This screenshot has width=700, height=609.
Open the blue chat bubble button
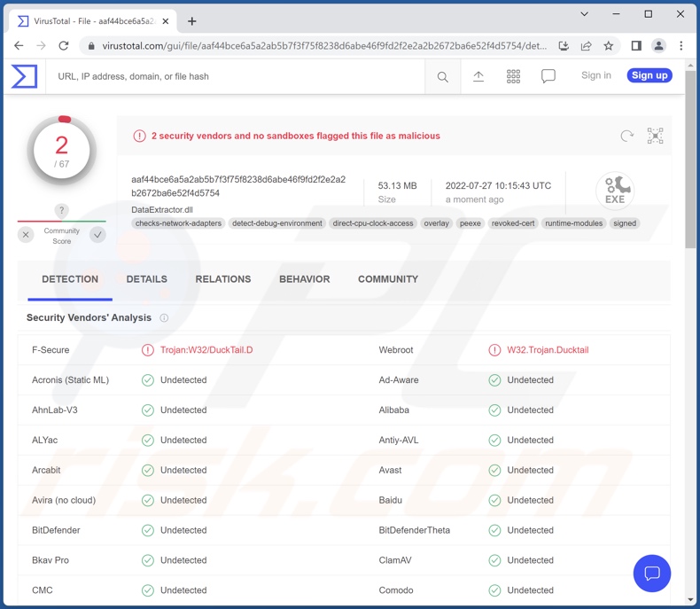652,574
